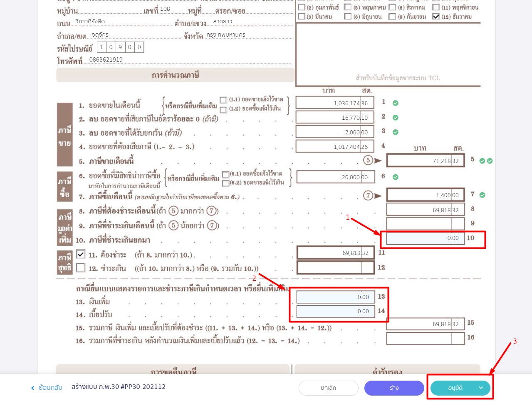Click the back chevron icon next to ย้อนกลับ
Image resolution: width=532 pixels, height=401 pixels.
[33, 388]
